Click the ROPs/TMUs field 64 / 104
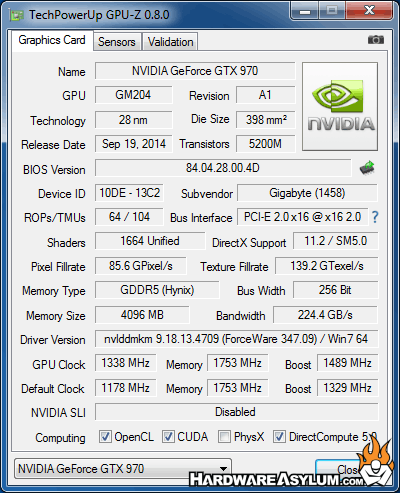400x493 pixels. [x=129, y=217]
